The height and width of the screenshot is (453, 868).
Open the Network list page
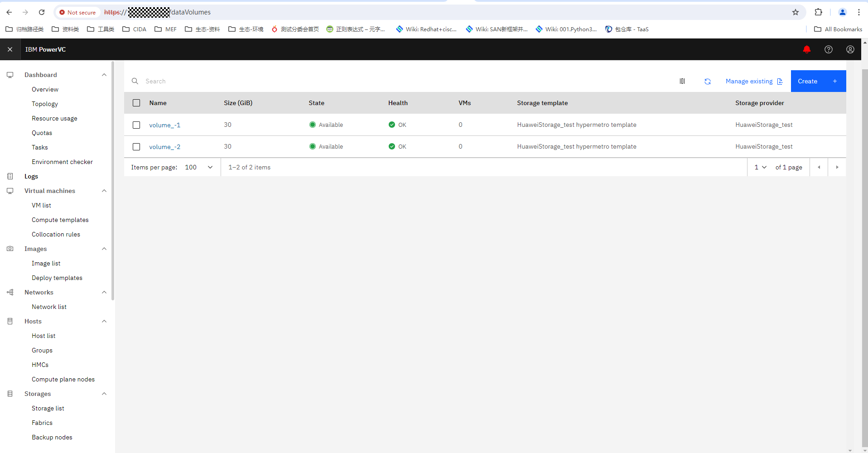(49, 307)
